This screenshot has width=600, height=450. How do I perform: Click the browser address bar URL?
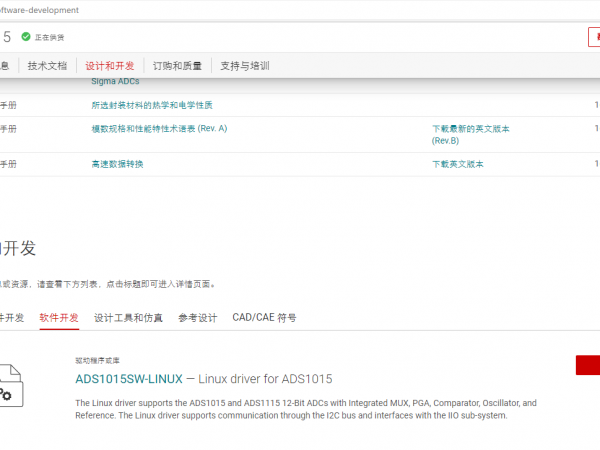point(60,10)
